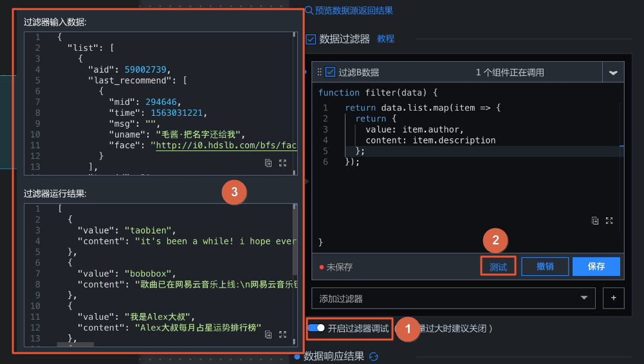This screenshot has width=644, height=364.
Task: Click the 撤销 undo button
Action: click(x=545, y=267)
